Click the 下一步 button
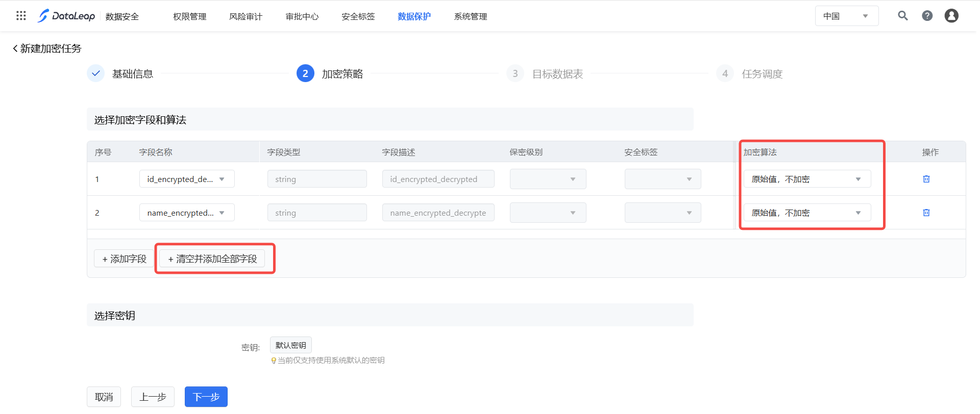Image resolution: width=980 pixels, height=414 pixels. click(206, 397)
